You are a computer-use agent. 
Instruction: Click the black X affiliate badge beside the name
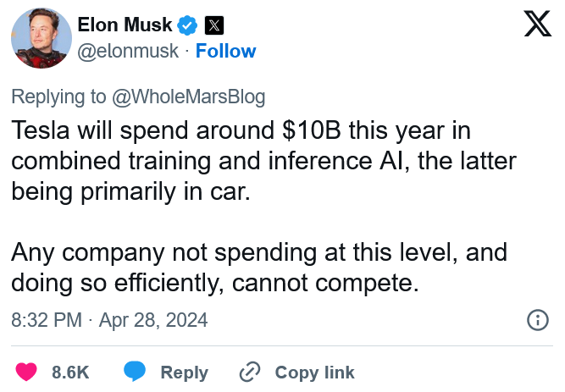[214, 25]
